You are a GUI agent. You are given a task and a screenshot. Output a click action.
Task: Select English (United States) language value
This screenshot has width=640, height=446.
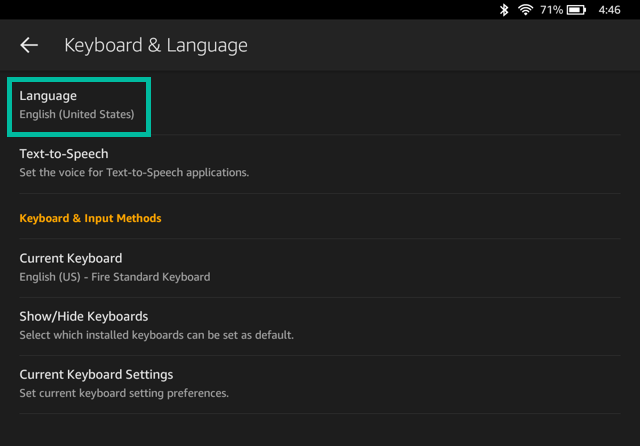click(x=76, y=115)
